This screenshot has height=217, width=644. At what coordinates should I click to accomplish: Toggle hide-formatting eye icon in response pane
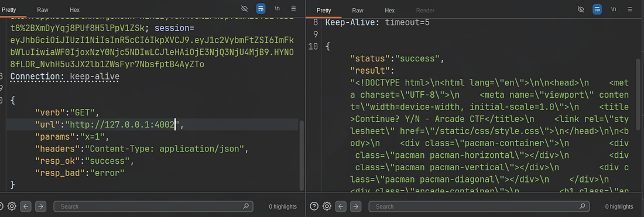coord(581,9)
